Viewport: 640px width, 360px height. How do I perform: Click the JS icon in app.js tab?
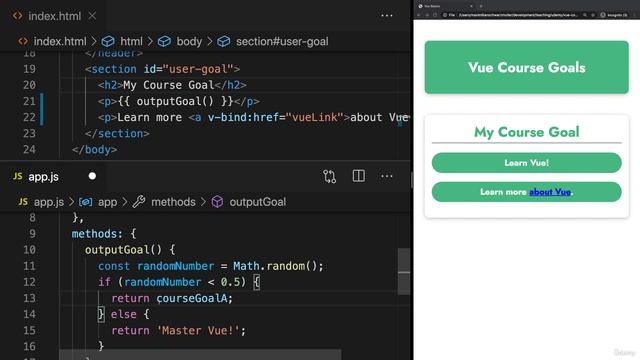[x=18, y=176]
